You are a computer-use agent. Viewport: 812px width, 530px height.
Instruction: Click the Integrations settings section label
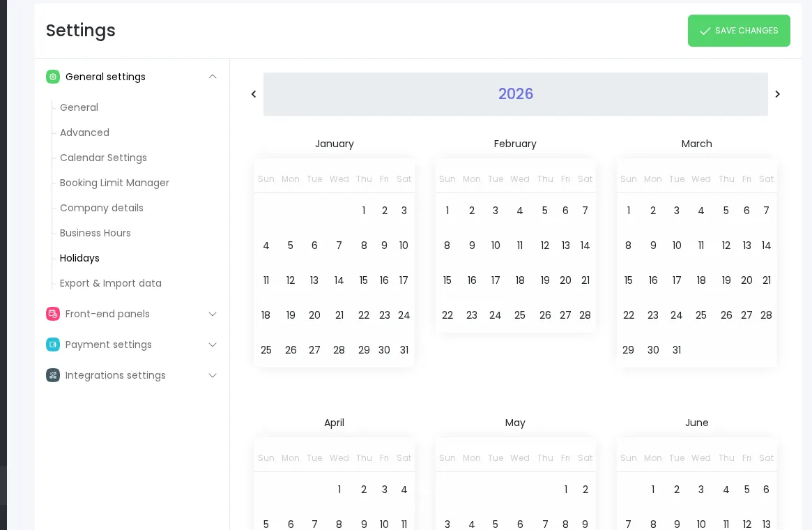tap(116, 375)
